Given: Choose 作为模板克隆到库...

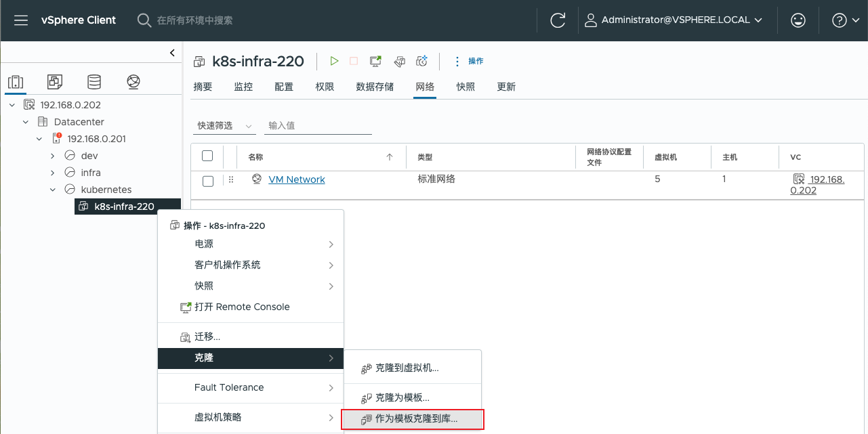Looking at the screenshot, I should click(x=413, y=419).
